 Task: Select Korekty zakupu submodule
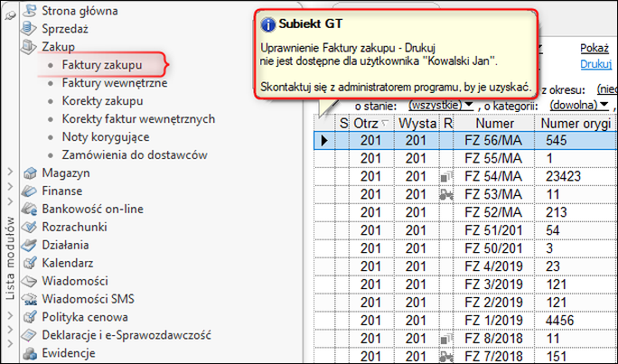103,100
